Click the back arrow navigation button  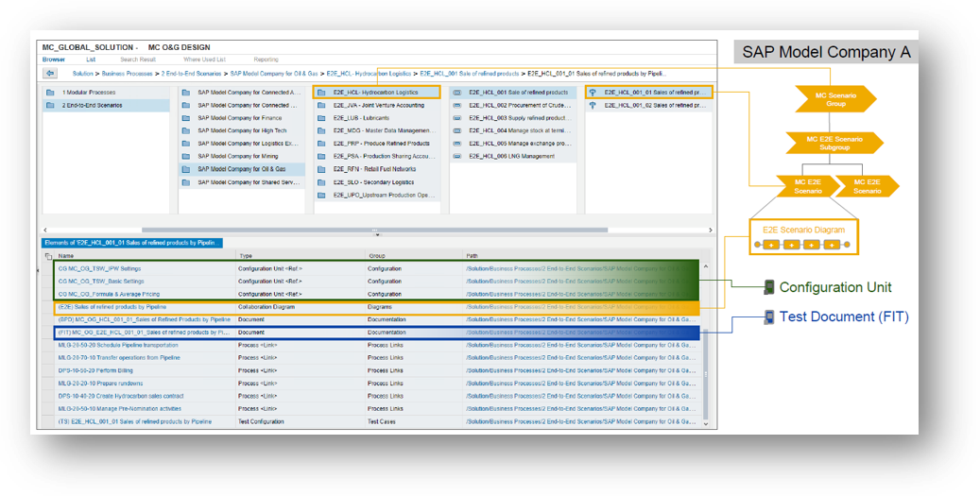pos(50,73)
